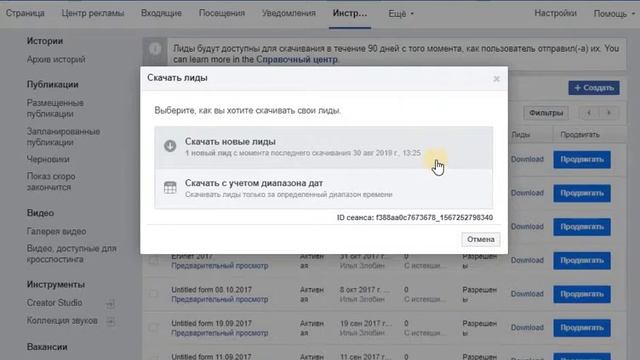Open the Входящие tab
Screen dimensions: 640x360
click(x=161, y=13)
